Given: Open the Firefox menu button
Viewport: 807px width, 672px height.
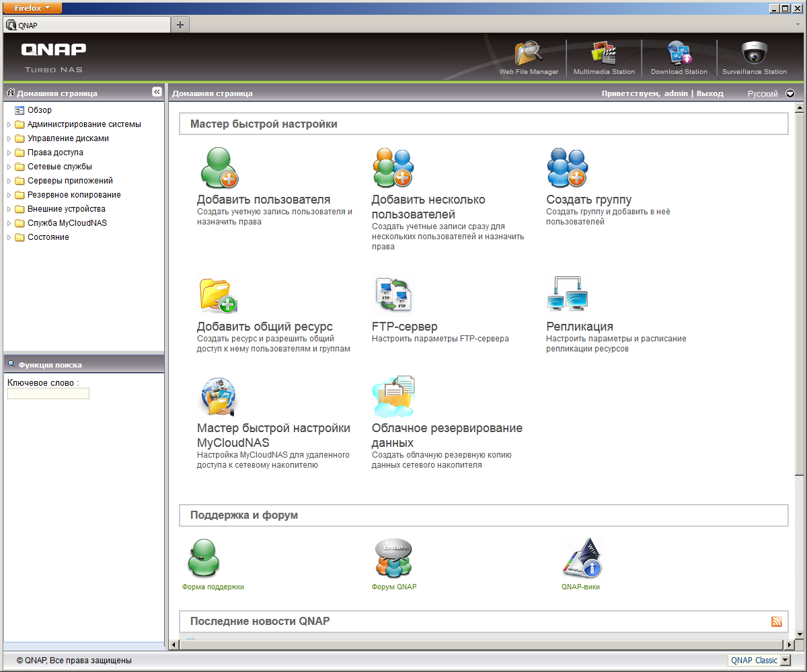Looking at the screenshot, I should pyautogui.click(x=33, y=8).
